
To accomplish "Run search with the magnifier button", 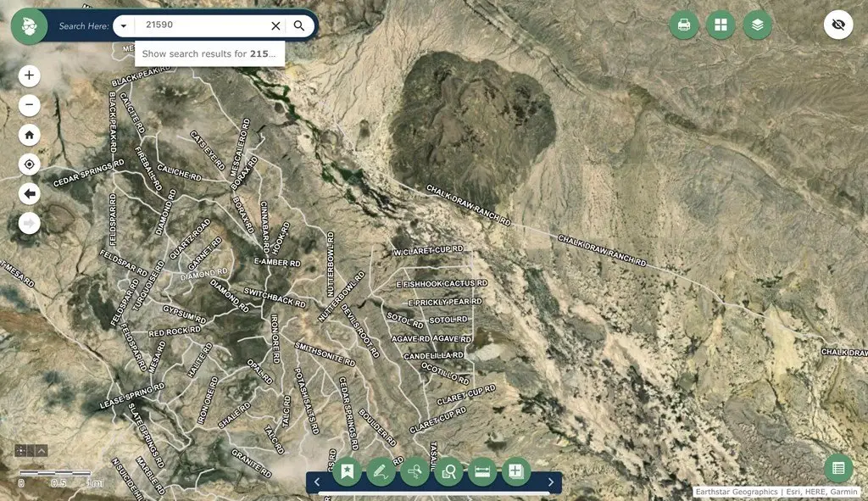I will tap(299, 25).
